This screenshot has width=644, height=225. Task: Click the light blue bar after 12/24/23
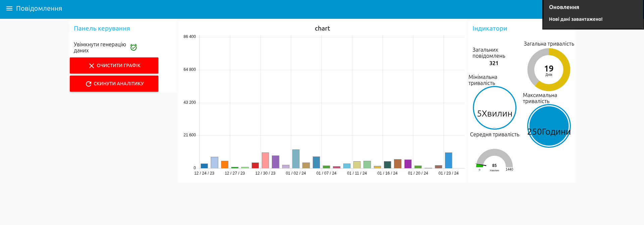coord(214,163)
